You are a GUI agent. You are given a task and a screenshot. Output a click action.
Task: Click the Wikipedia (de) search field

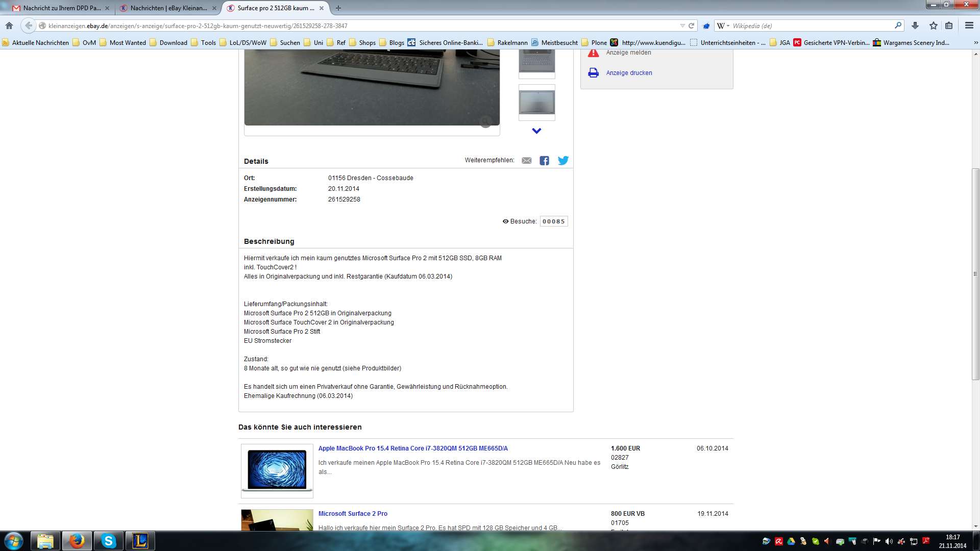pyautogui.click(x=812, y=26)
